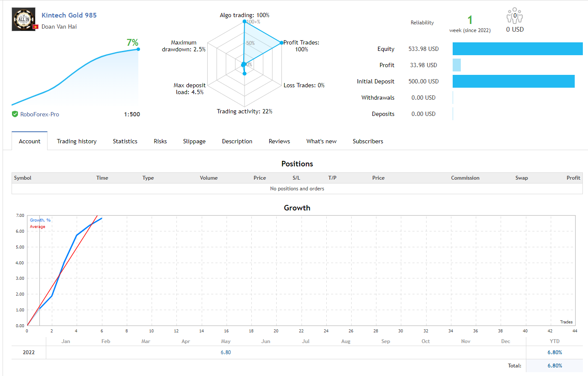Open the RoboForex-Pro broker server link
Image resolution: width=588 pixels, height=376 pixels.
(x=40, y=114)
